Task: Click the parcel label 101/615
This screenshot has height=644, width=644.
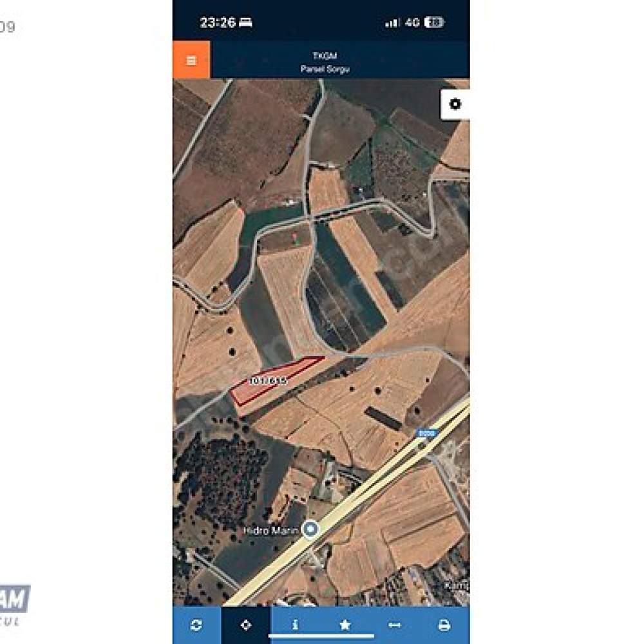Action: point(268,381)
